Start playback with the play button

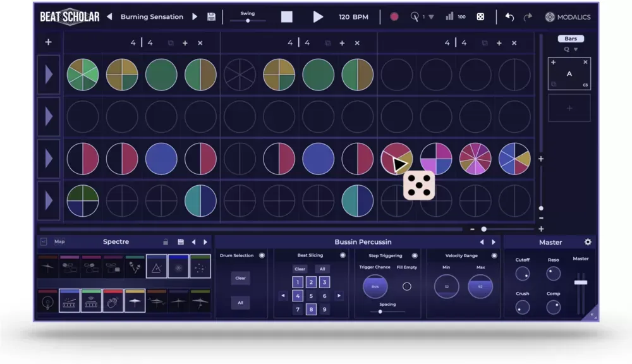point(318,17)
